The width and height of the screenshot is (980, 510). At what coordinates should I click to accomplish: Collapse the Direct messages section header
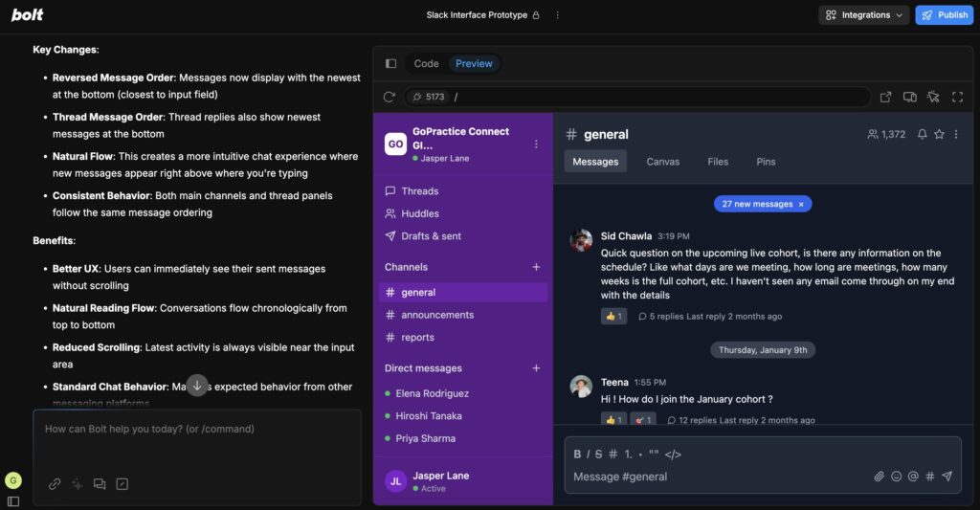[423, 368]
